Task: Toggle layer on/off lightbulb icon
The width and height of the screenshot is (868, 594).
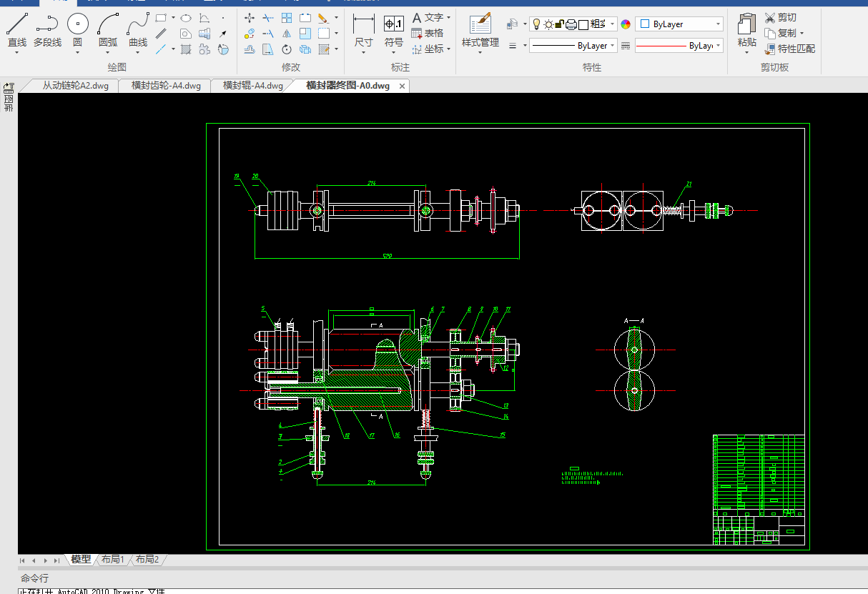Action: click(x=536, y=24)
